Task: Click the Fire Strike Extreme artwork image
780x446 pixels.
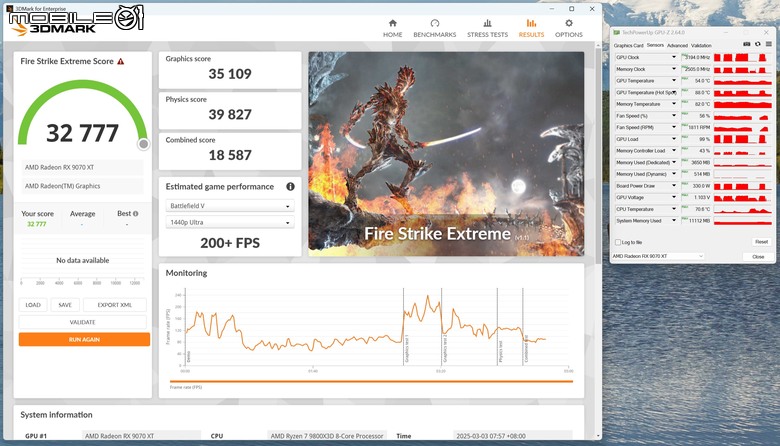Action: tap(446, 154)
